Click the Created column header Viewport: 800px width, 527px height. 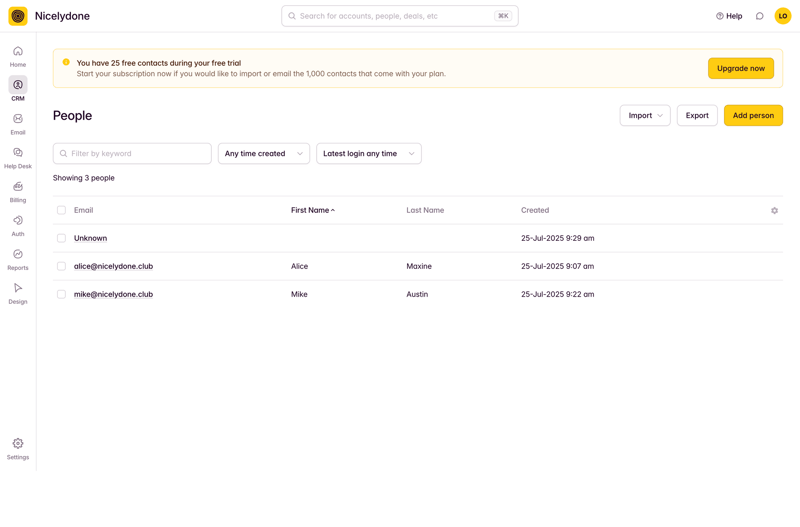click(x=535, y=210)
